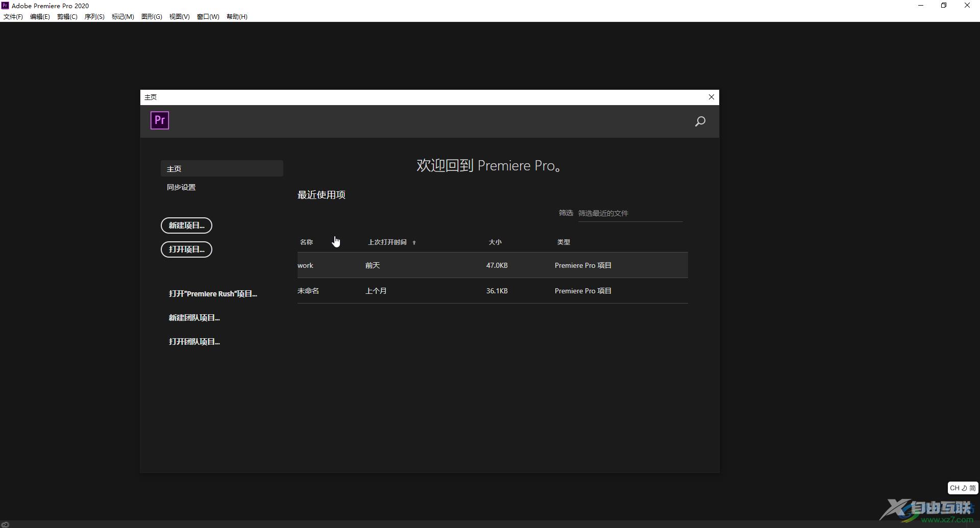Click the Premiere Pro title bar icon

[x=5, y=6]
